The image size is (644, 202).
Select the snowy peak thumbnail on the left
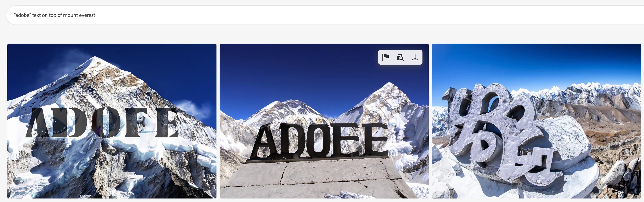click(x=112, y=121)
